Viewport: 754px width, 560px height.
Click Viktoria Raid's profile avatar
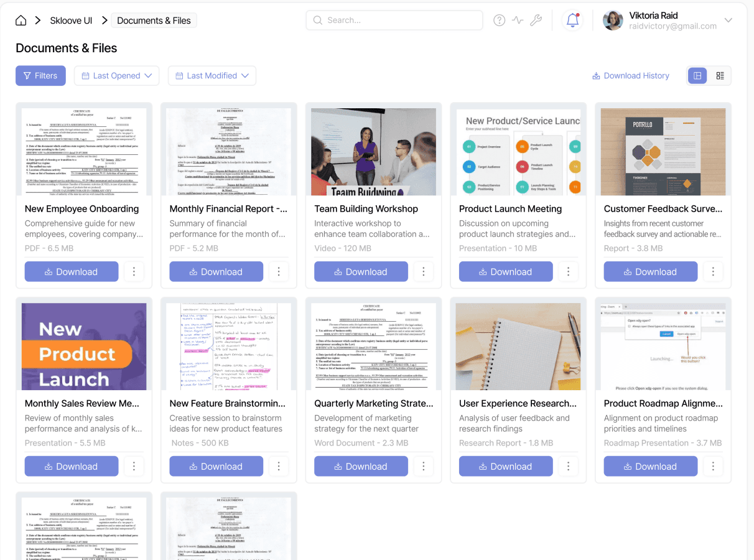613,21
